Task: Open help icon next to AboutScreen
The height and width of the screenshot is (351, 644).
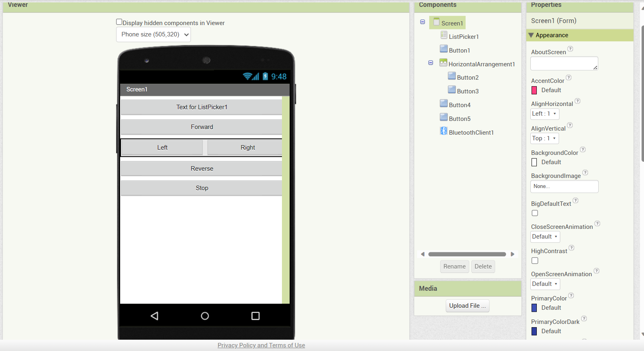Action: (x=570, y=49)
